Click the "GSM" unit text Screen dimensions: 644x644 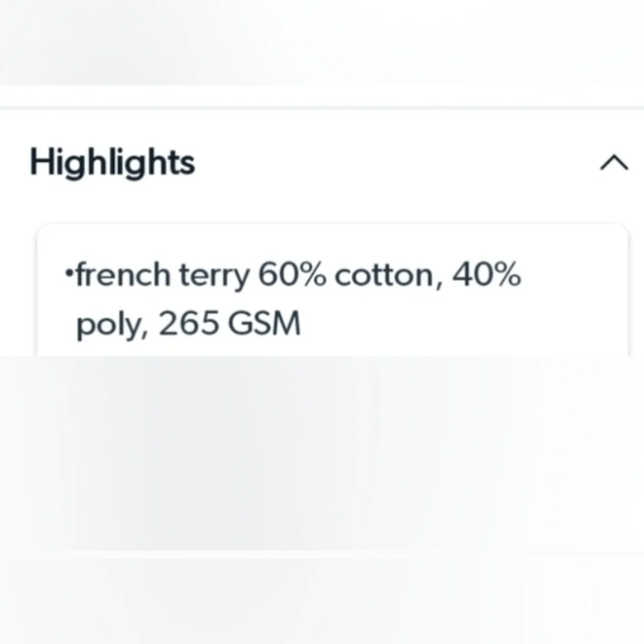point(264,323)
